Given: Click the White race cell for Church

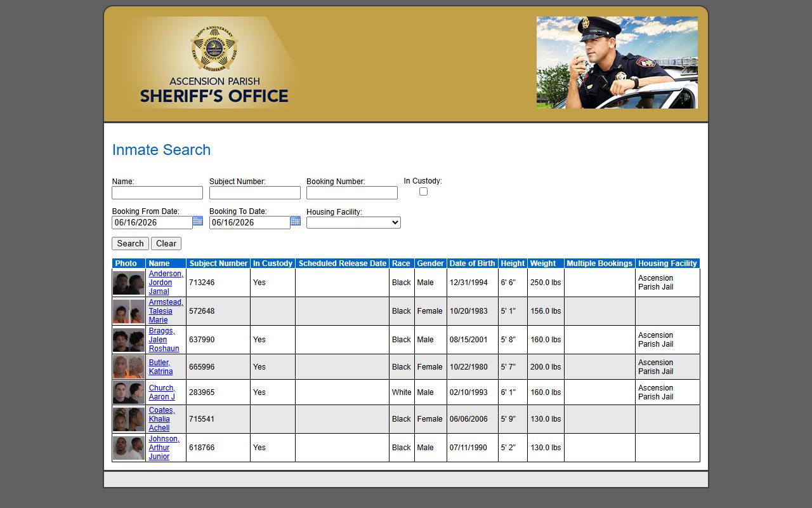Looking at the screenshot, I should coord(402,392).
